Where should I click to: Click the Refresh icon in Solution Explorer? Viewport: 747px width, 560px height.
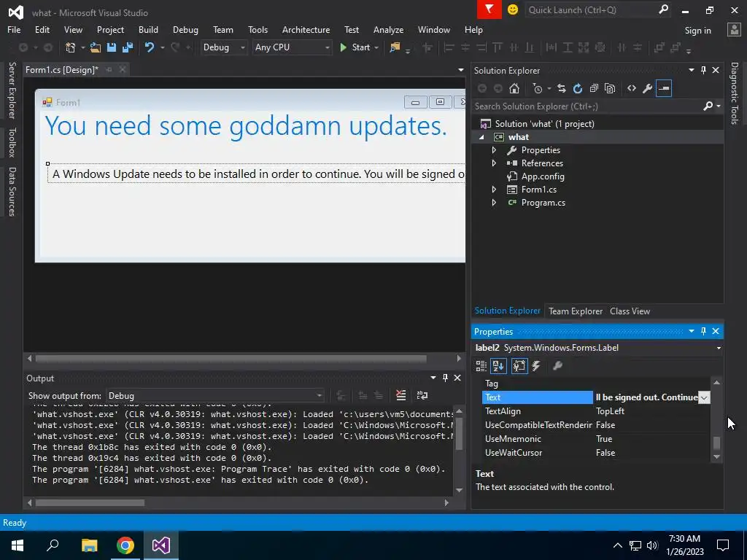pyautogui.click(x=578, y=88)
